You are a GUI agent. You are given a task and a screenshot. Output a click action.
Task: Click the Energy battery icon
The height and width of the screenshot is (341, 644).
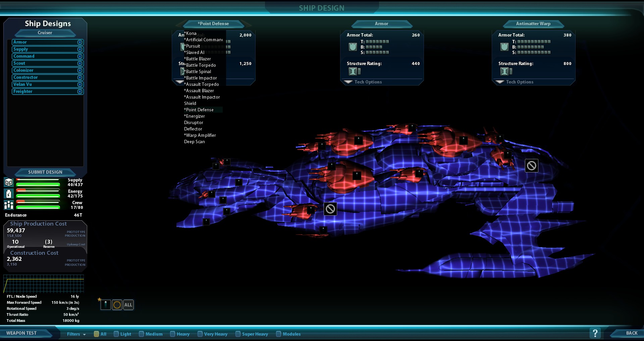point(9,193)
